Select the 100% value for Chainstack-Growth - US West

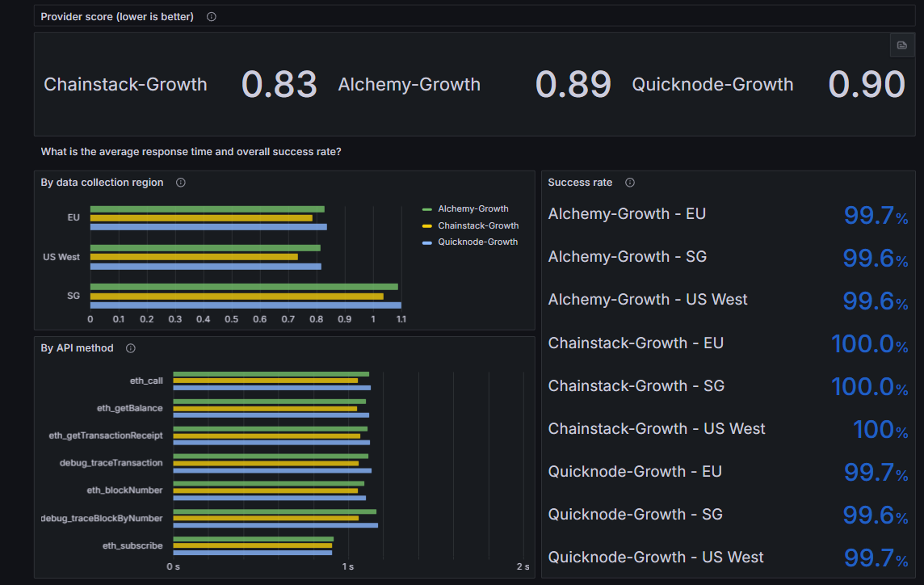pyautogui.click(x=880, y=430)
